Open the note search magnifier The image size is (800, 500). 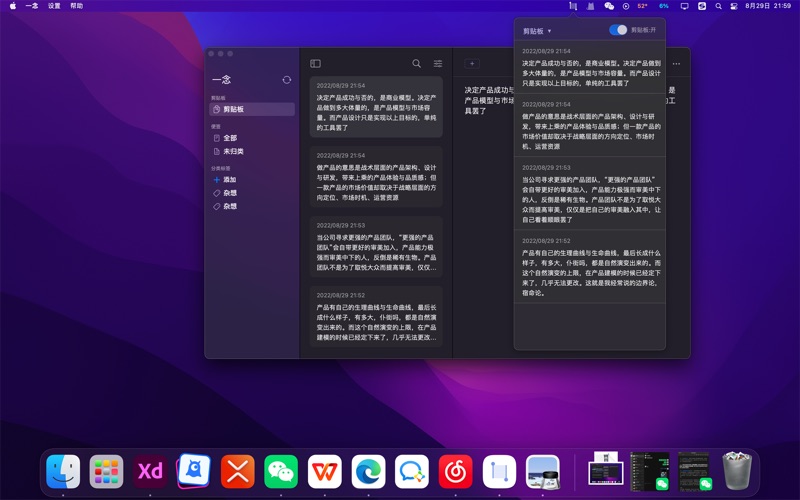coord(417,64)
